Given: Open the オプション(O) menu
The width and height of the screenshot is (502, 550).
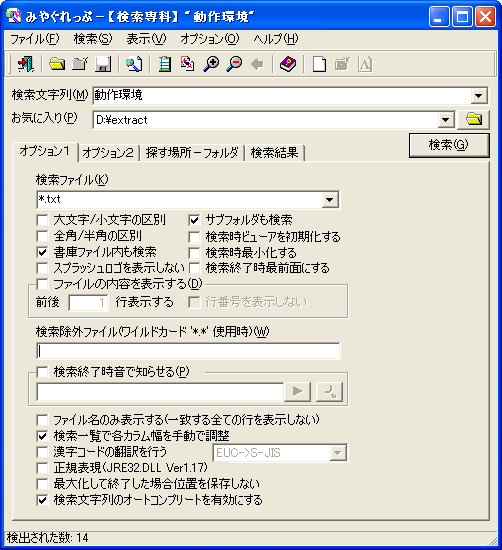Looking at the screenshot, I should tap(209, 39).
